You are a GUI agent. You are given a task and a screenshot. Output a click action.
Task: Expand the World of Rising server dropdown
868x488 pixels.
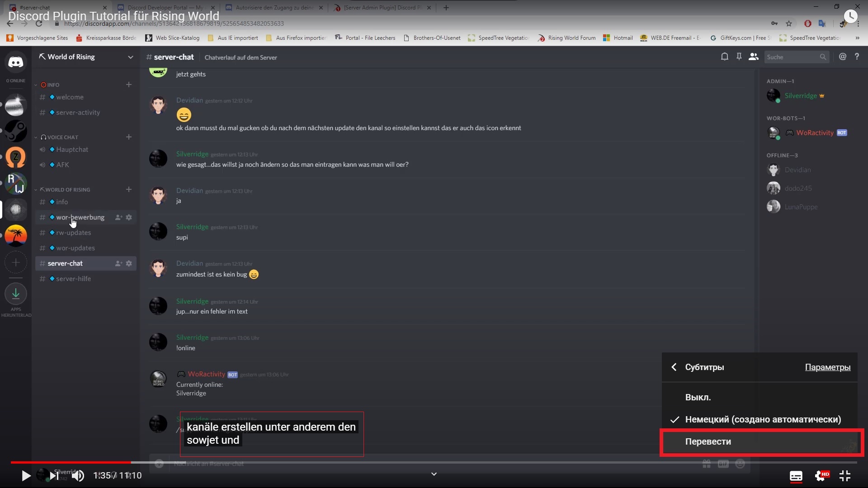(130, 57)
